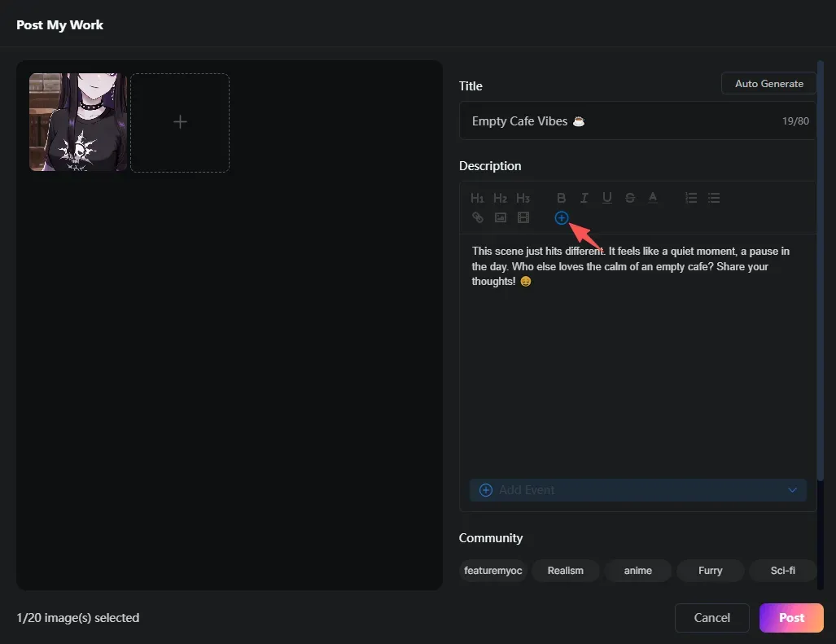Insert a video via the film icon

(523, 217)
